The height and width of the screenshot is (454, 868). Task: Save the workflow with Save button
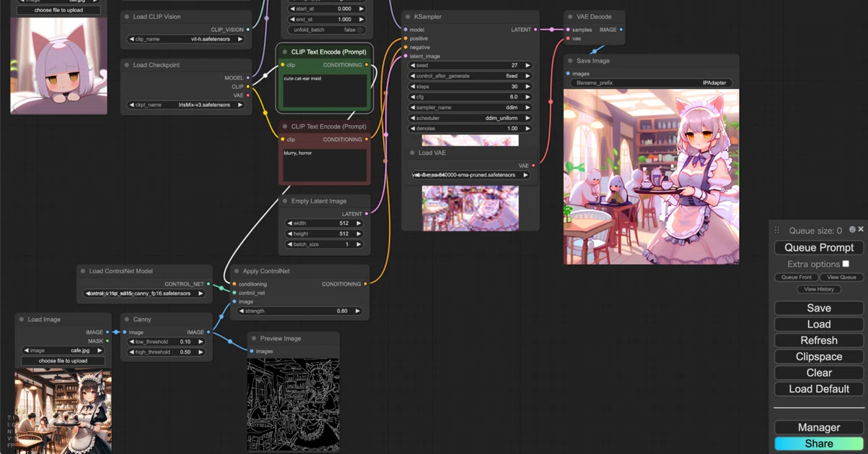[819, 308]
